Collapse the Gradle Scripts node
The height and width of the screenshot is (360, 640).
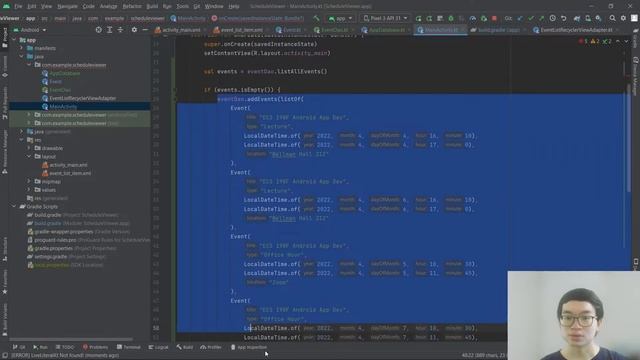coord(14,207)
